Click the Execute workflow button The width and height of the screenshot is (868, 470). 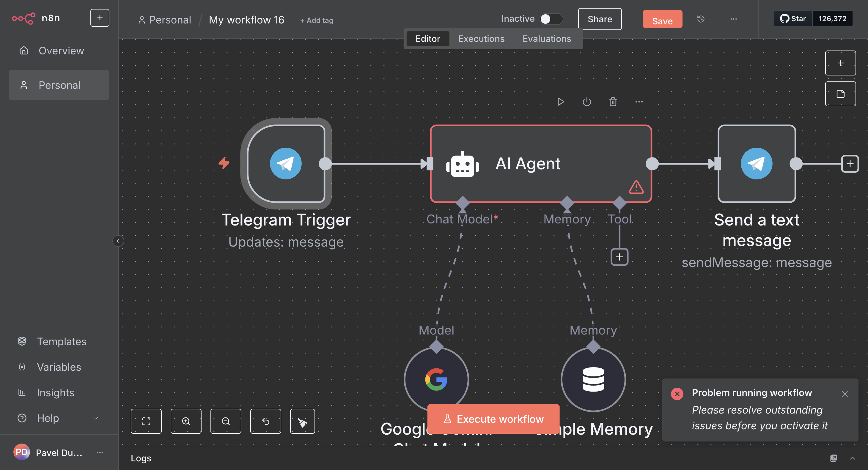click(x=493, y=419)
